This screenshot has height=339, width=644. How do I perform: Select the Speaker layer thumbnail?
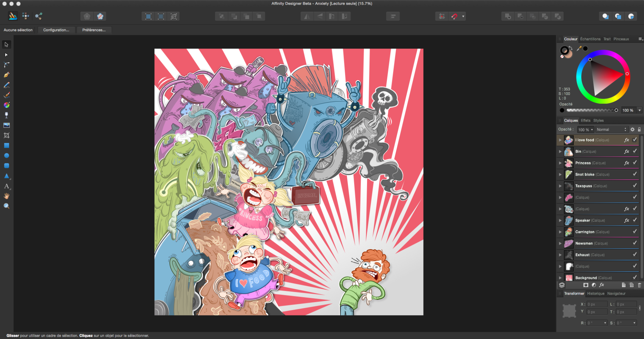tap(569, 220)
